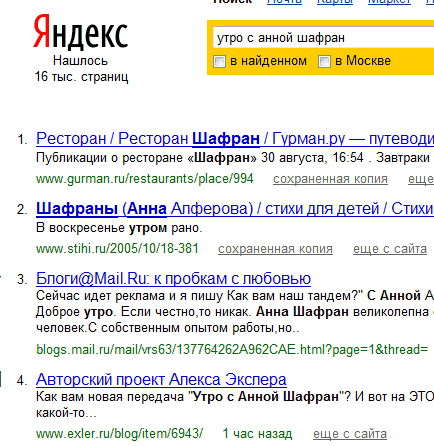Click the www.exler.ru/blog/item/6943/ URL

[119, 434]
